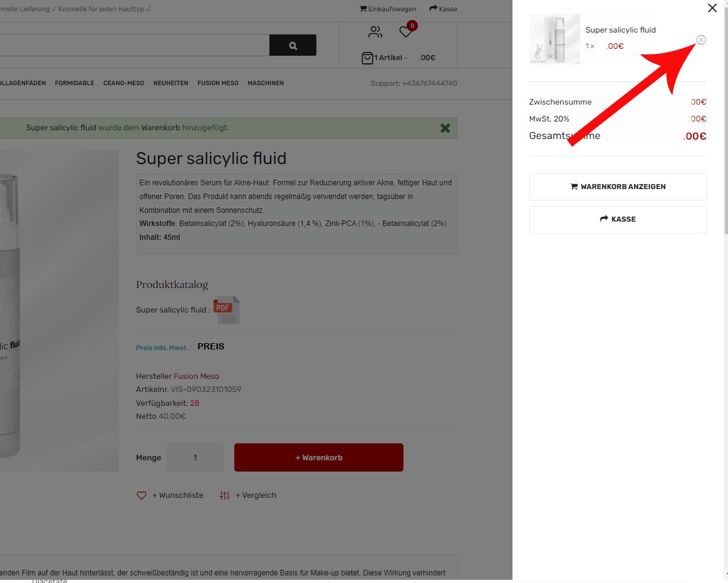
Task: Open the shopping bag cart icon
Action: point(367,58)
